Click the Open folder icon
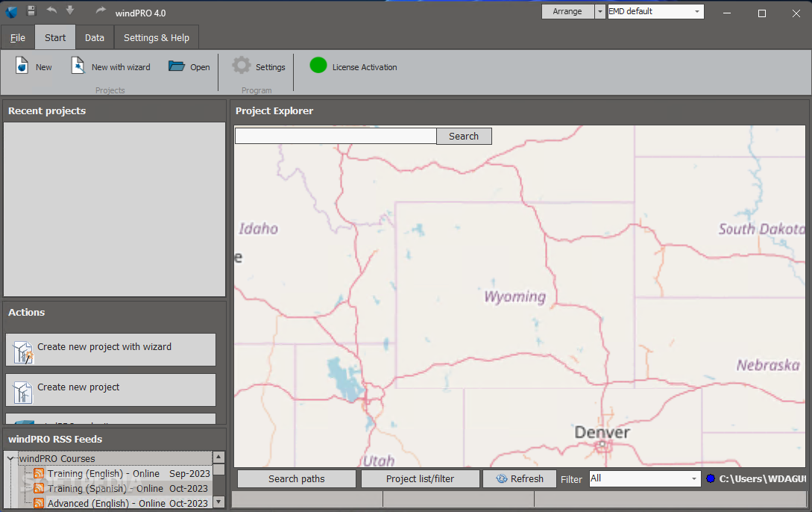 [x=177, y=66]
